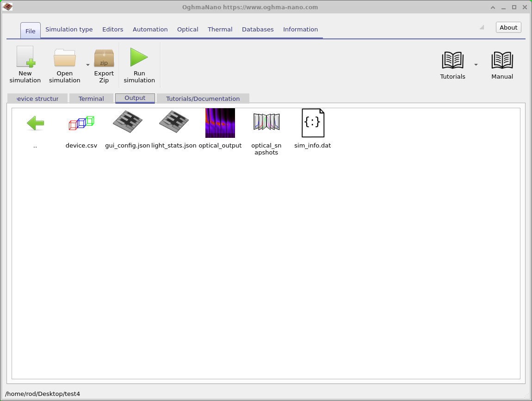Switch to Device structure tab

[x=37, y=99]
